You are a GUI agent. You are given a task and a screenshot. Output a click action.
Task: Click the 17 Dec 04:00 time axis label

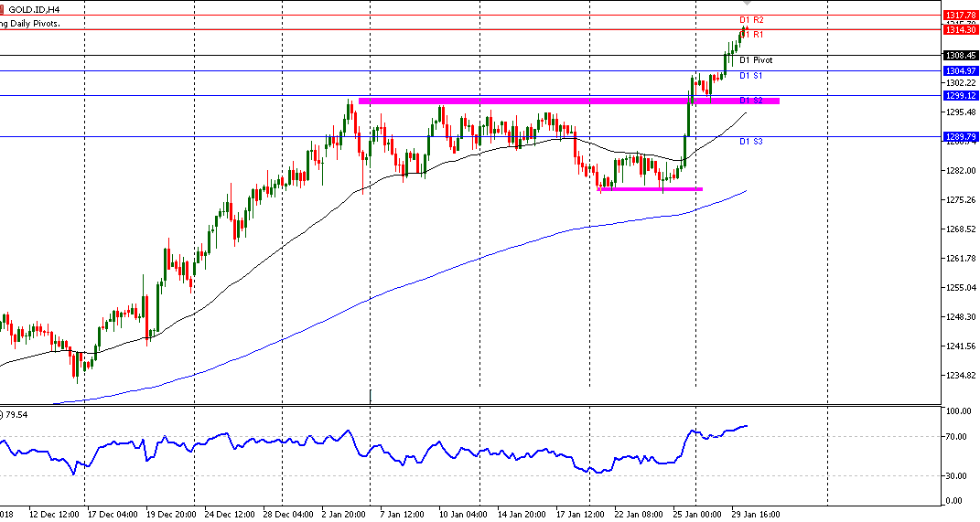tap(112, 515)
